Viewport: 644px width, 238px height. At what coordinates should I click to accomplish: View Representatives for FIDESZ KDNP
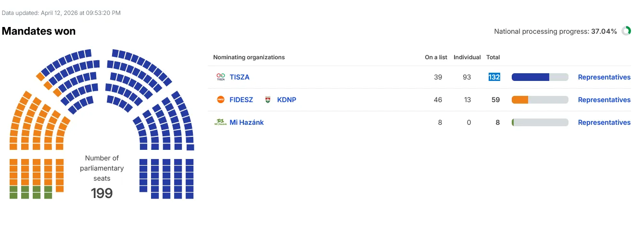(x=604, y=100)
